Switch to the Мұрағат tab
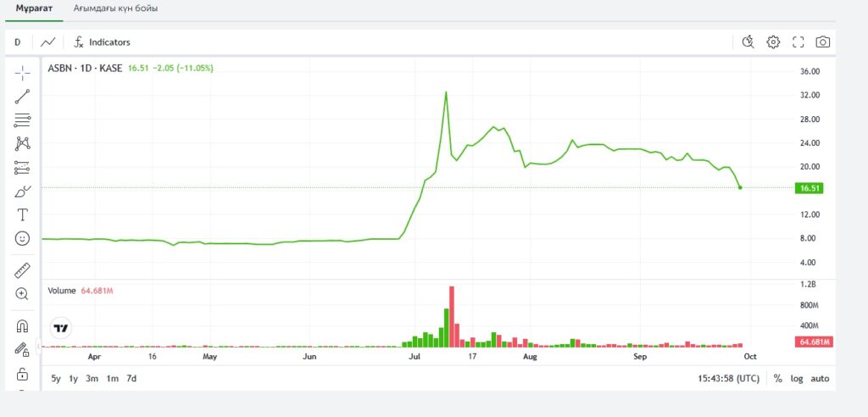The width and height of the screenshot is (868, 417). [x=34, y=8]
